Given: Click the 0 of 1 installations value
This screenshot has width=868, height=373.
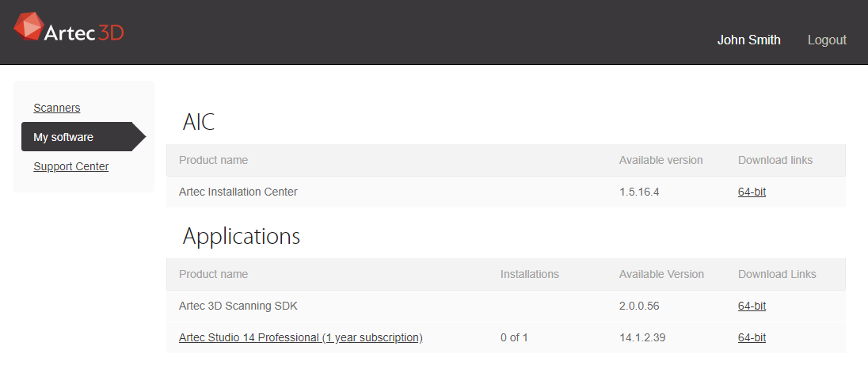Looking at the screenshot, I should [x=514, y=337].
